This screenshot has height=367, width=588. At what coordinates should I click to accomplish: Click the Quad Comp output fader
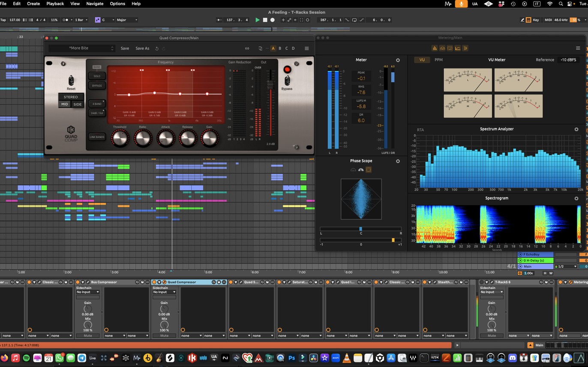[270, 85]
